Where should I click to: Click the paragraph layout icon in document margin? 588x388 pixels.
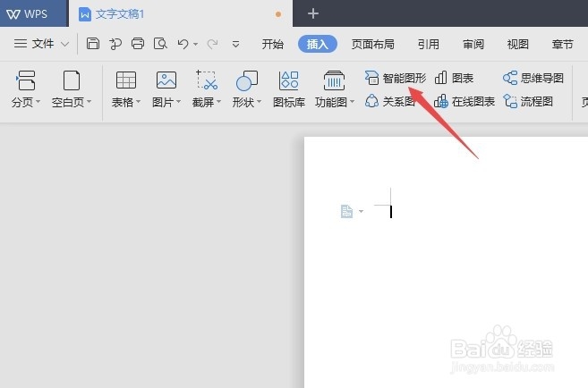pyautogui.click(x=346, y=211)
